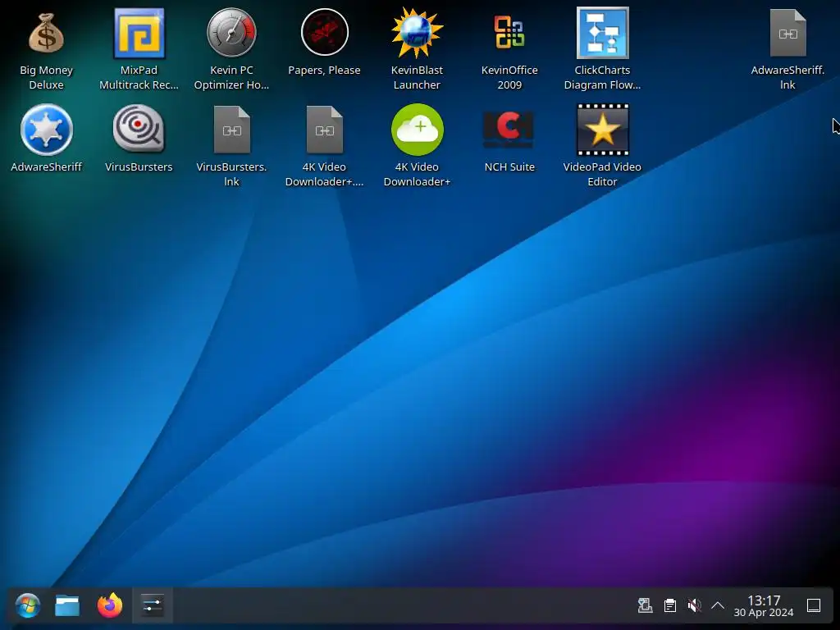This screenshot has height=630, width=840.
Task: Click the "Big Money Deluxe" label text
Action: click(x=46, y=78)
